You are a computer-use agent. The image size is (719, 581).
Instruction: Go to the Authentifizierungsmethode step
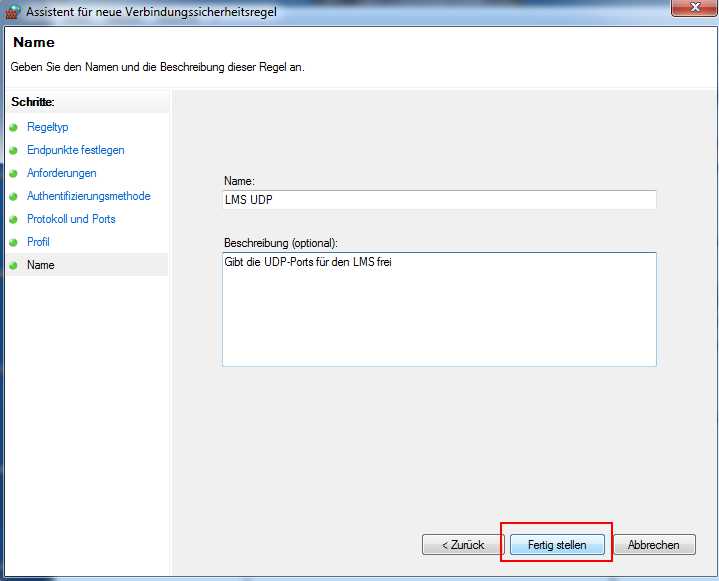click(x=88, y=196)
